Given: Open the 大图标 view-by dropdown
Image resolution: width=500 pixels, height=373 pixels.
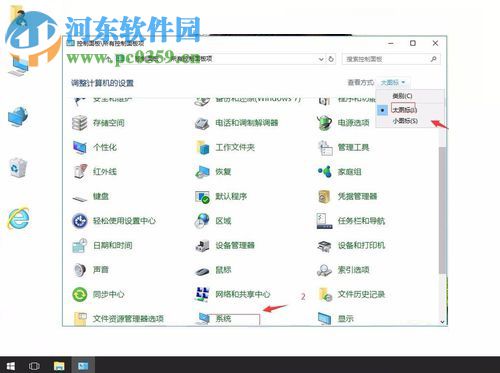Looking at the screenshot, I should point(393,82).
